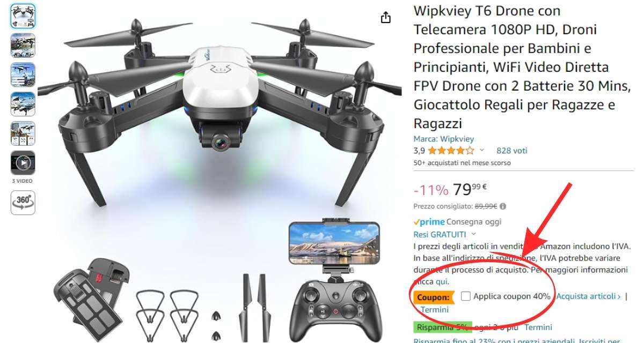Select the third product thumbnail

click(23, 75)
